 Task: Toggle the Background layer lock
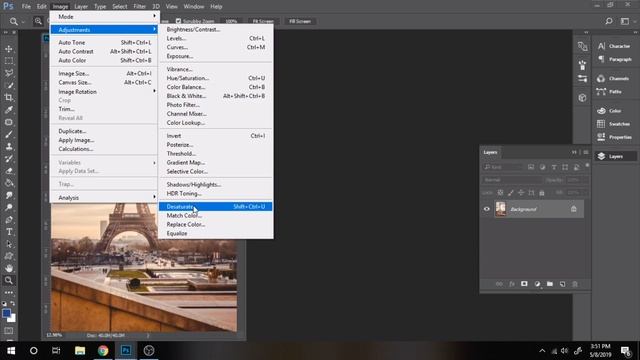click(x=573, y=209)
